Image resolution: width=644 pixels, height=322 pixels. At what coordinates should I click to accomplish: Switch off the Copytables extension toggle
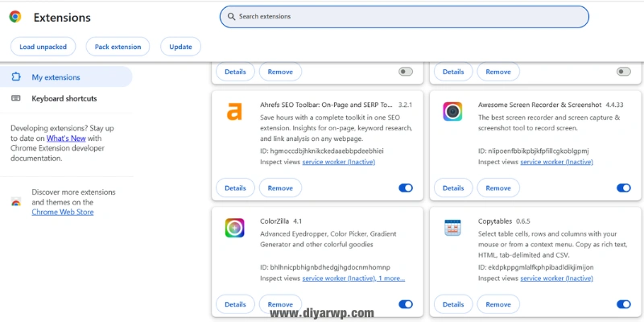pyautogui.click(x=624, y=304)
